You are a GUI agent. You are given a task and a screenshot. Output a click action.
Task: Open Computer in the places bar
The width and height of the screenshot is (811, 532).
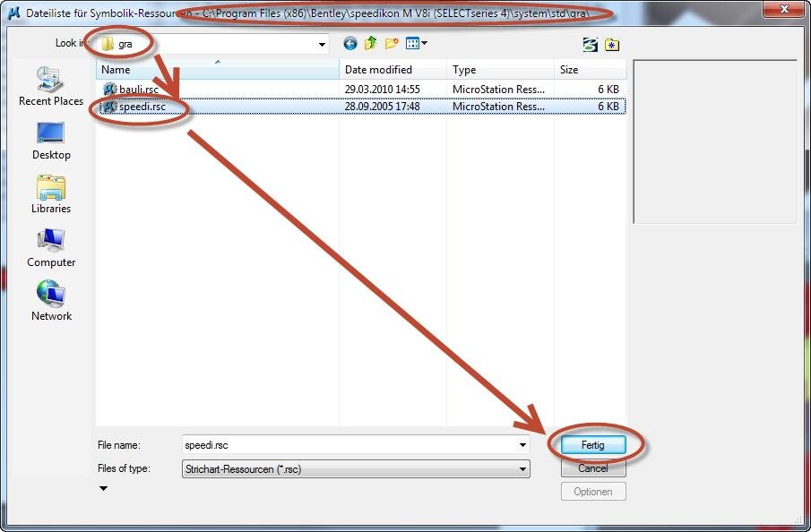coord(51,248)
